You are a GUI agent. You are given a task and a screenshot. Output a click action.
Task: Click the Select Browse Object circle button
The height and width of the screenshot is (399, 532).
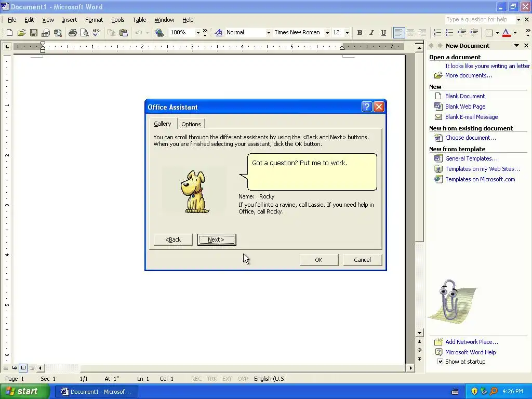(x=420, y=350)
